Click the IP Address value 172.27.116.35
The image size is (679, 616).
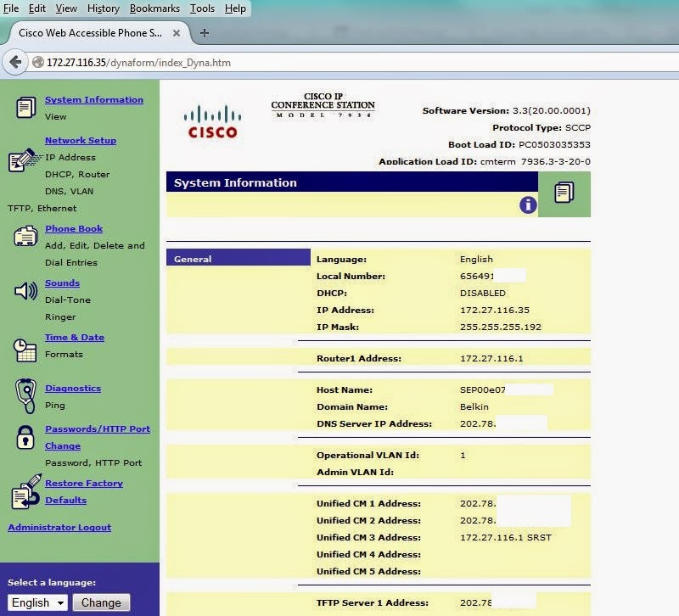[x=495, y=310]
